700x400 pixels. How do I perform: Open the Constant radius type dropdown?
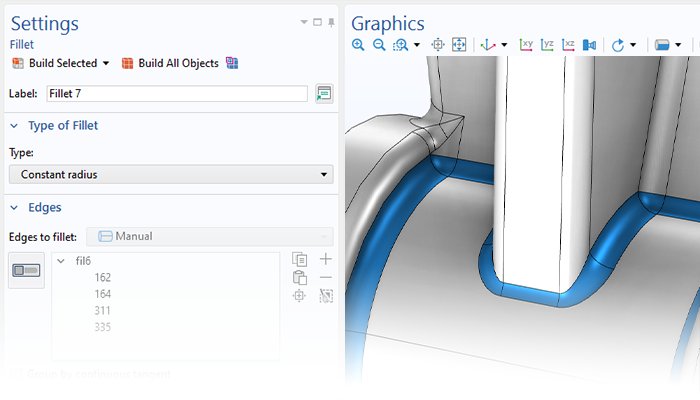coord(171,174)
